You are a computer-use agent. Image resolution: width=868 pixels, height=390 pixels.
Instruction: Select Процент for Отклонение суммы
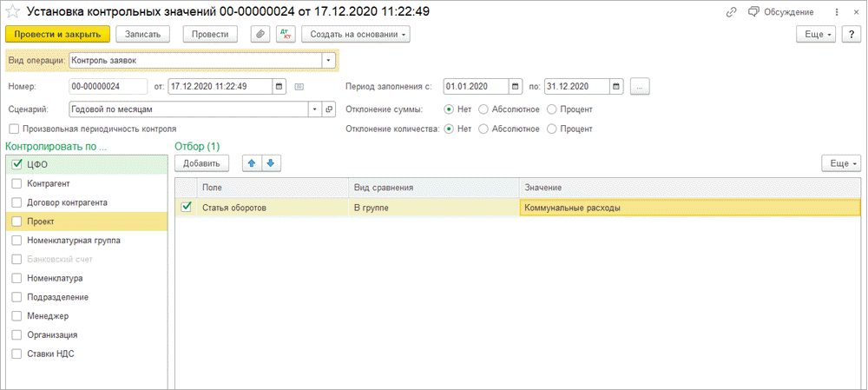click(x=553, y=109)
